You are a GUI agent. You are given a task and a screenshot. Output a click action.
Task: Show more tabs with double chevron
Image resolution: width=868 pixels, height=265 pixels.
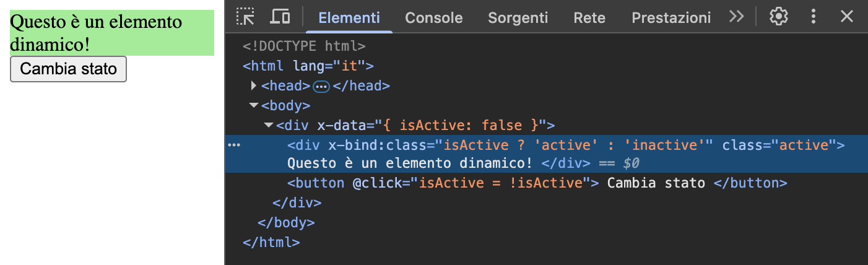coord(736,17)
